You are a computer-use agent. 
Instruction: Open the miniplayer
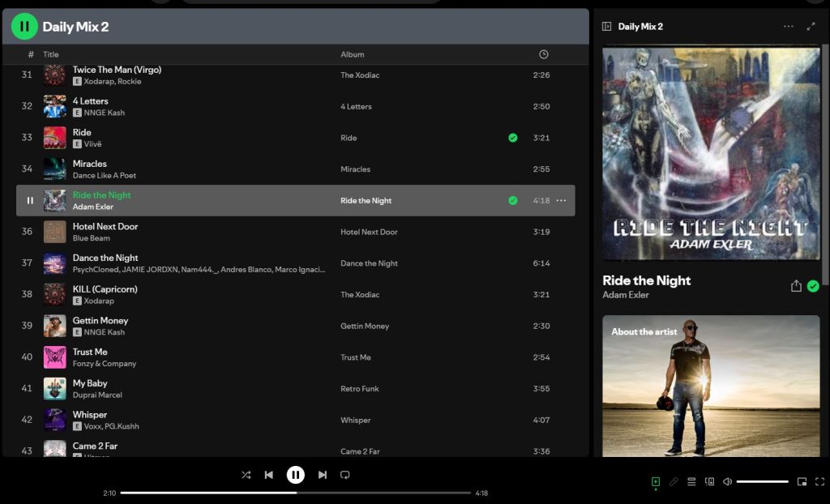(802, 482)
